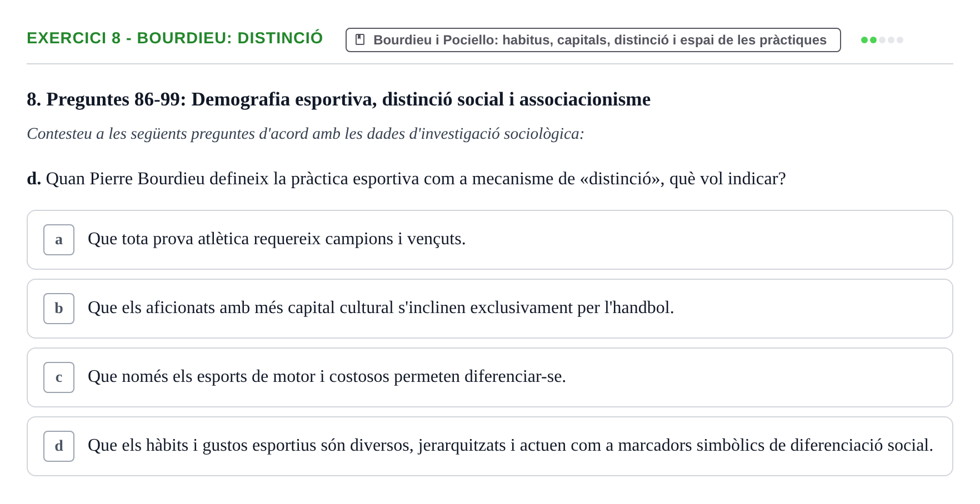Click the question text about Pierre Bourdieu «distinció»
This screenshot has height=504, width=980.
pos(406,179)
